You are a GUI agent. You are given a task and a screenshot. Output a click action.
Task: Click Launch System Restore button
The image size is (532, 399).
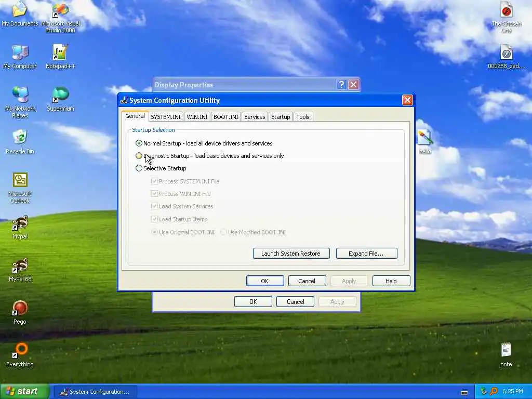[291, 254]
